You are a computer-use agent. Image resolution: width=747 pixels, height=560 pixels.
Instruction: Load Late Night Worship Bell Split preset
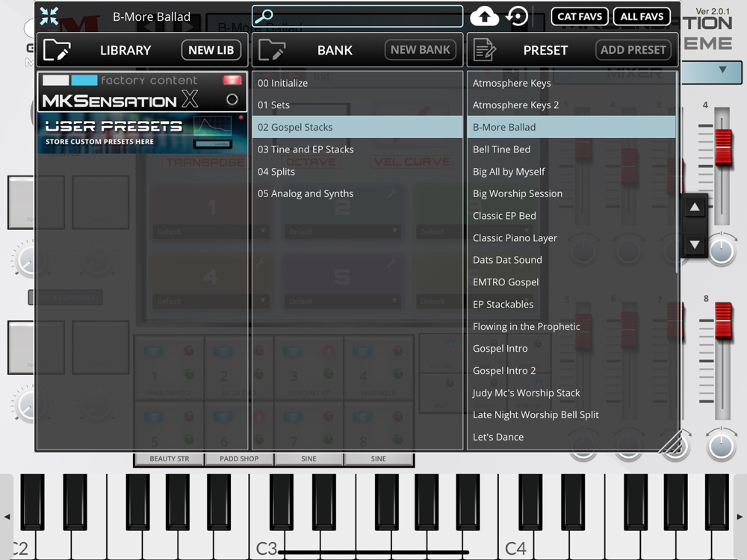(x=571, y=414)
